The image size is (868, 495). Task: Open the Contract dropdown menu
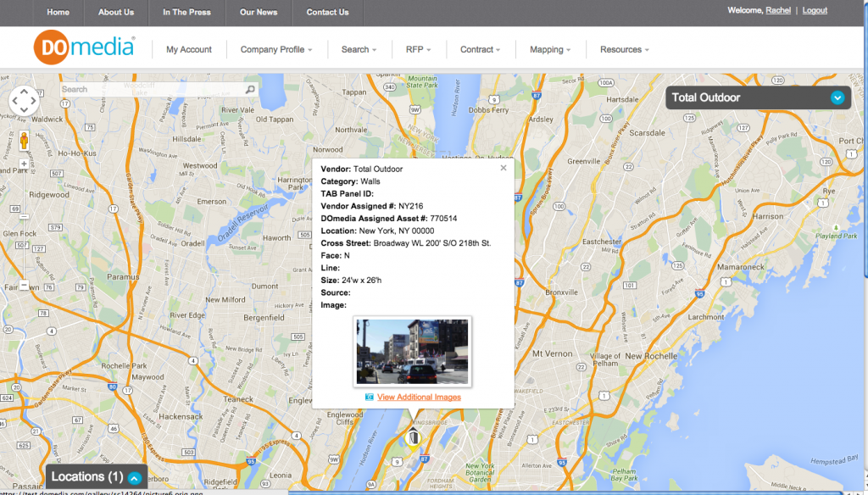point(480,49)
